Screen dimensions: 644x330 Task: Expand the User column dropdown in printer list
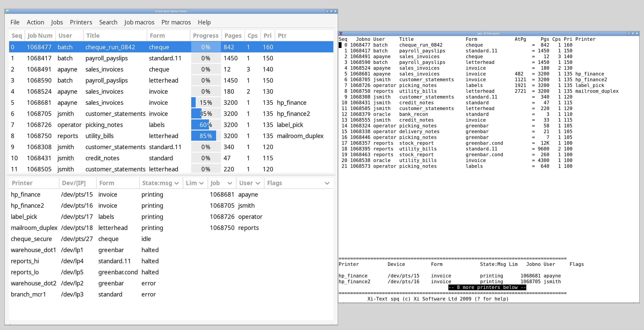pos(258,183)
